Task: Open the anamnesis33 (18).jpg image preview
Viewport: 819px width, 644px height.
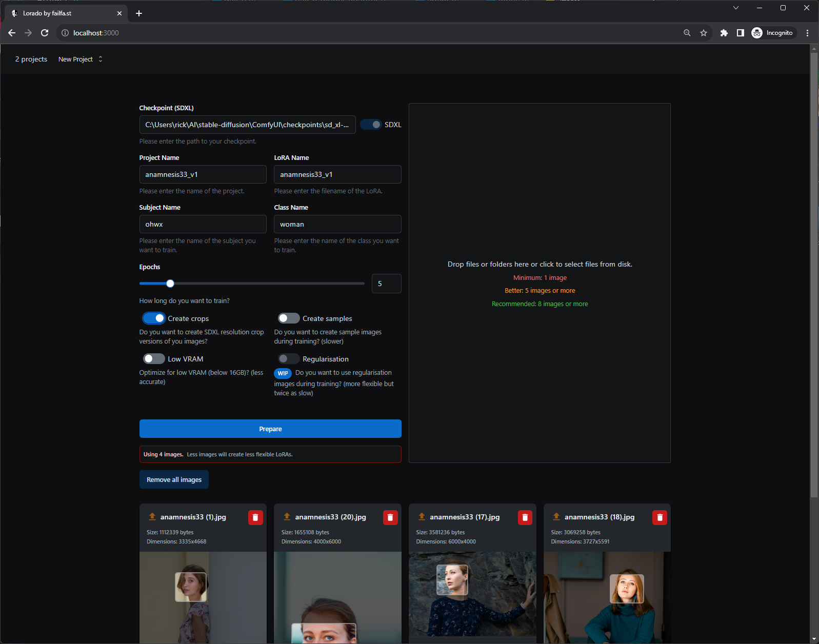Action: (607, 597)
